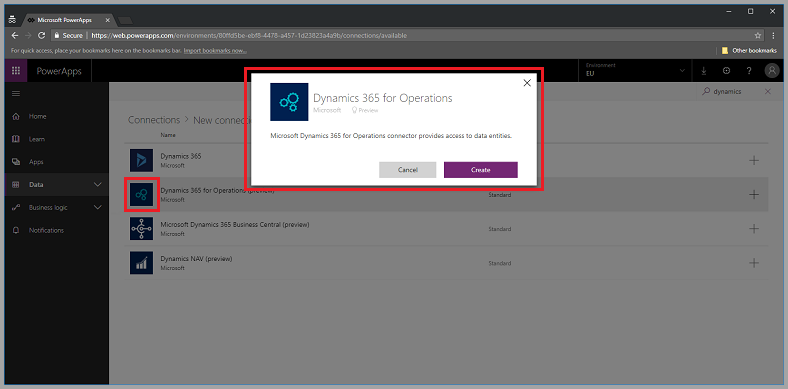This screenshot has height=389, width=788.
Task: Close the Microsoft PowerApps browser tab
Action: (107, 20)
